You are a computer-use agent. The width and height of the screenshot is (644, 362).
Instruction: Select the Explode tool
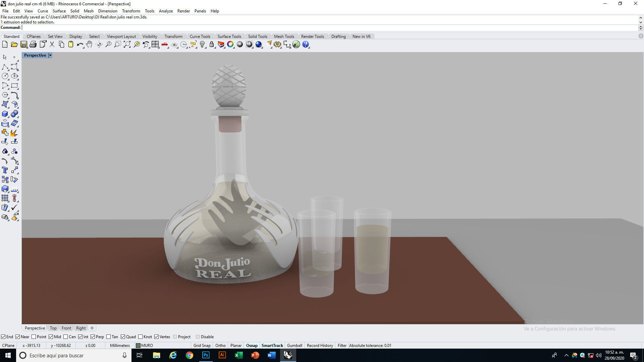click(14, 133)
